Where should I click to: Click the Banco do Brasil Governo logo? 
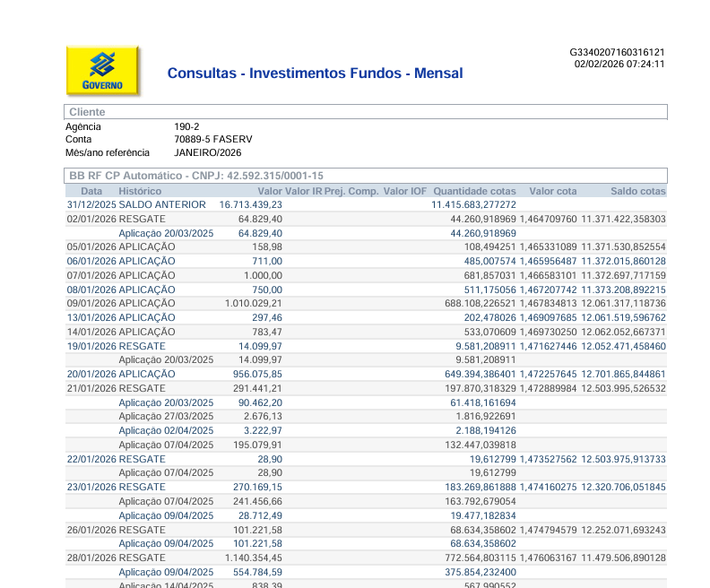tap(102, 71)
